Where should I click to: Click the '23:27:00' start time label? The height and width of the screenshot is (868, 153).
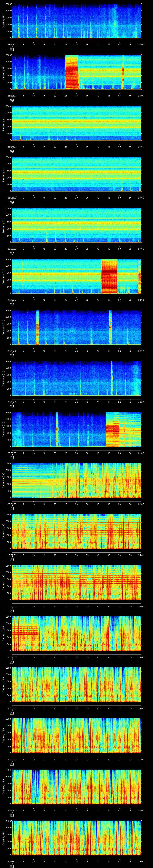(x=12, y=300)
